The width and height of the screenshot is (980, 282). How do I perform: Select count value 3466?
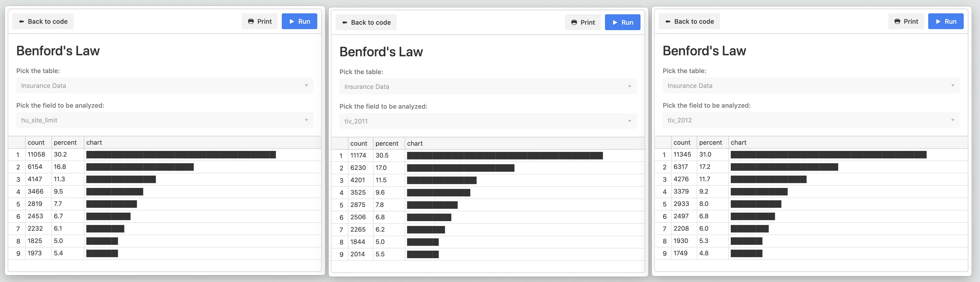click(x=36, y=191)
